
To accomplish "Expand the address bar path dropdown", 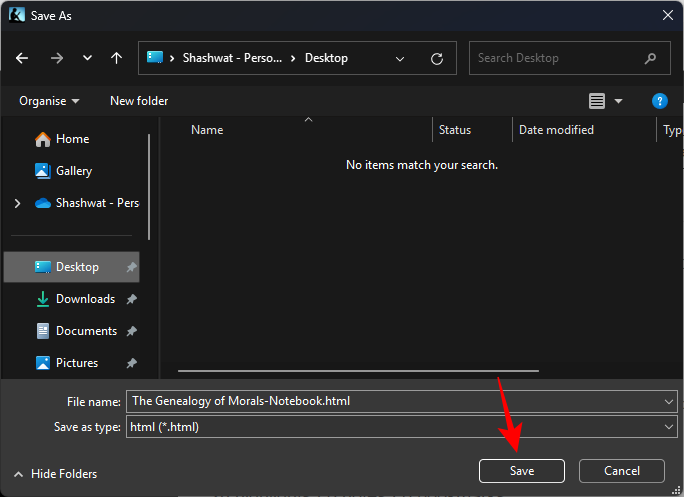I will (401, 59).
